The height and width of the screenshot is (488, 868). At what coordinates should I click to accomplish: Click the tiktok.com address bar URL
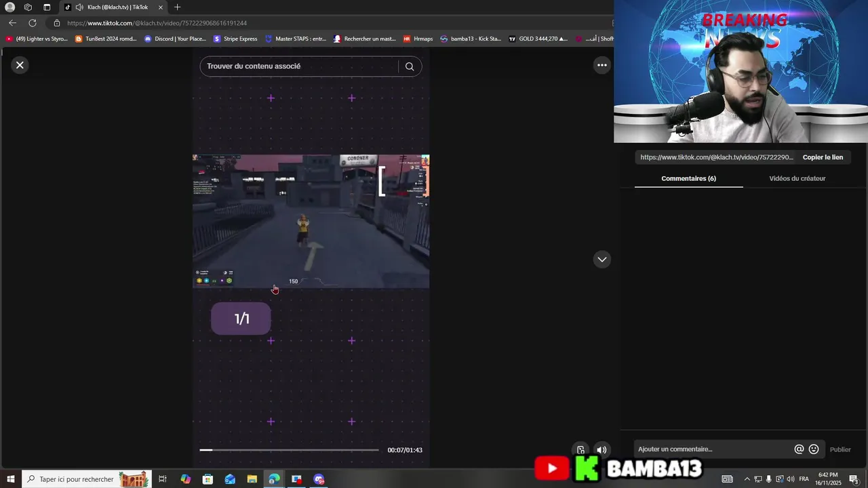(157, 23)
